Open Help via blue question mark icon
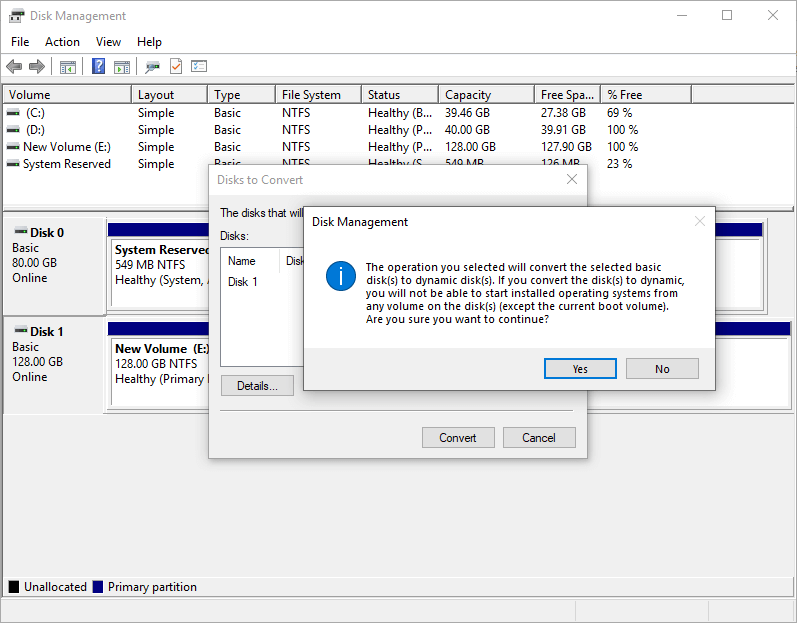Screen dimensions: 797x623 coord(99,67)
